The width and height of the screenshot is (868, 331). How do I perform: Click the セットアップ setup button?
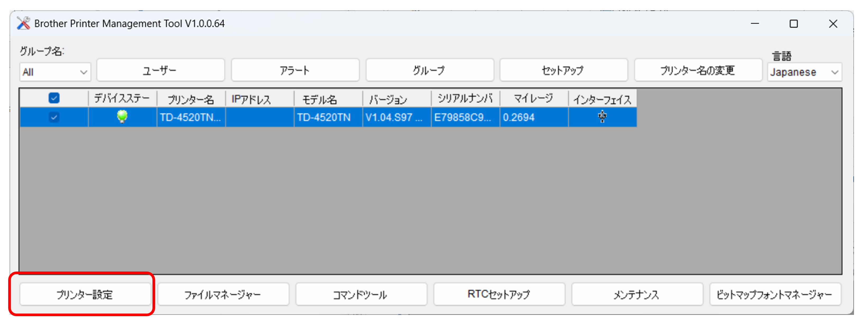coord(563,70)
